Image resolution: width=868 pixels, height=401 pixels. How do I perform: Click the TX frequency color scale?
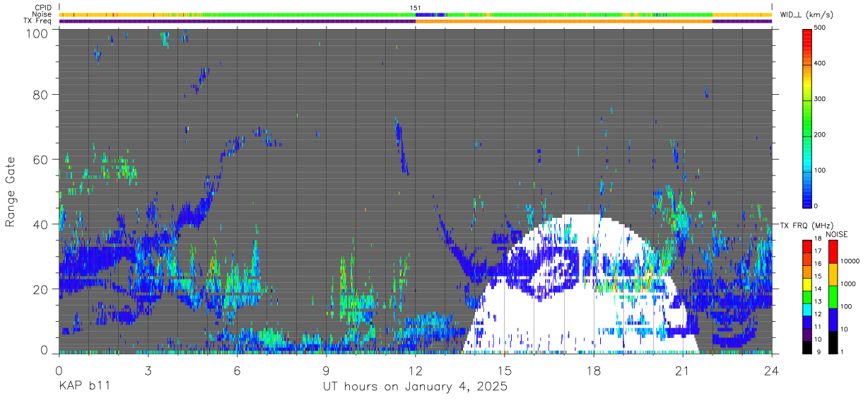coord(807,297)
